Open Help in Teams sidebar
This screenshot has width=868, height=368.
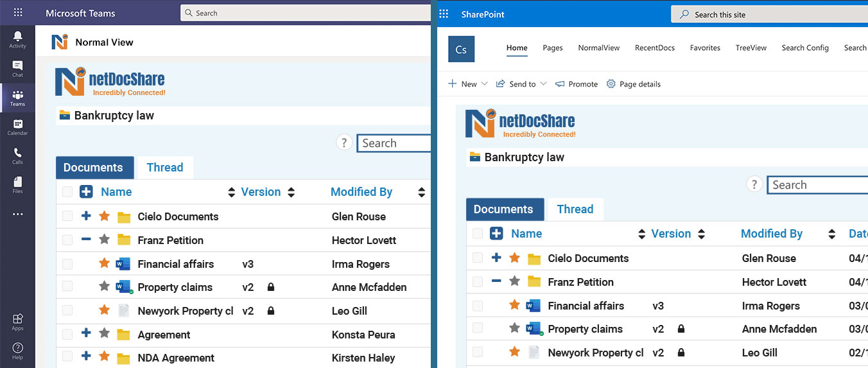[17, 351]
